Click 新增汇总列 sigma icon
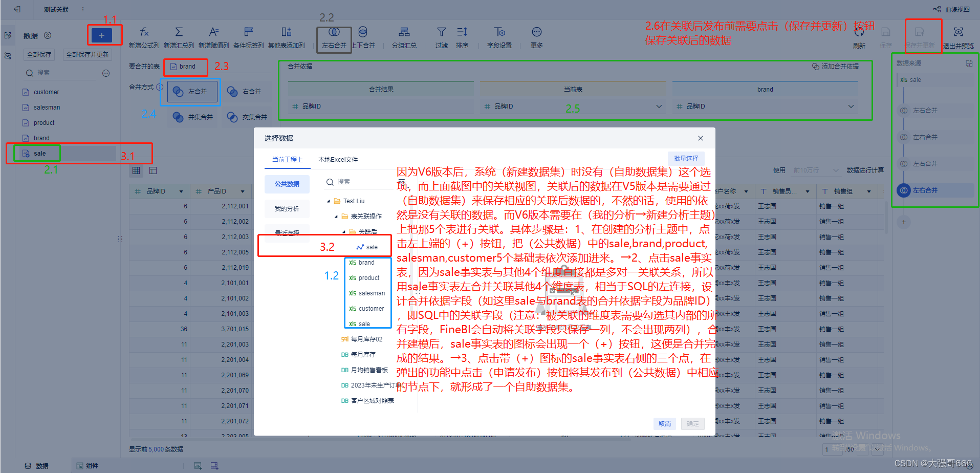Screen dimensions: 980x473 point(179,32)
